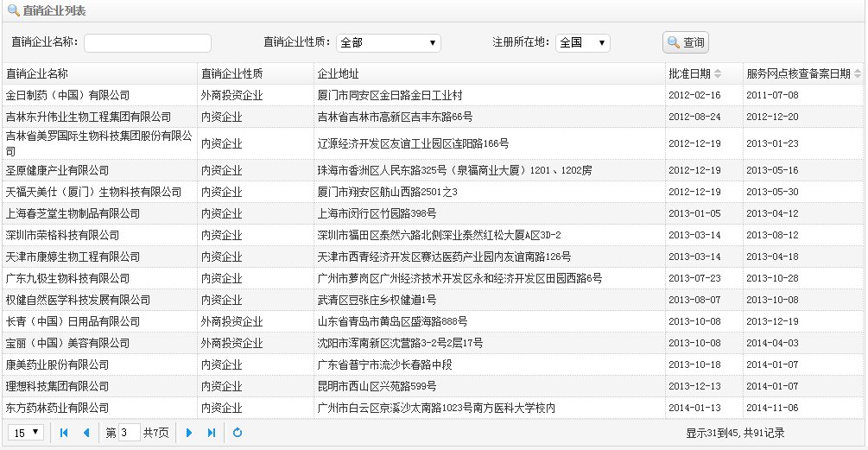Click filing date 2014-11-06

coord(772,408)
